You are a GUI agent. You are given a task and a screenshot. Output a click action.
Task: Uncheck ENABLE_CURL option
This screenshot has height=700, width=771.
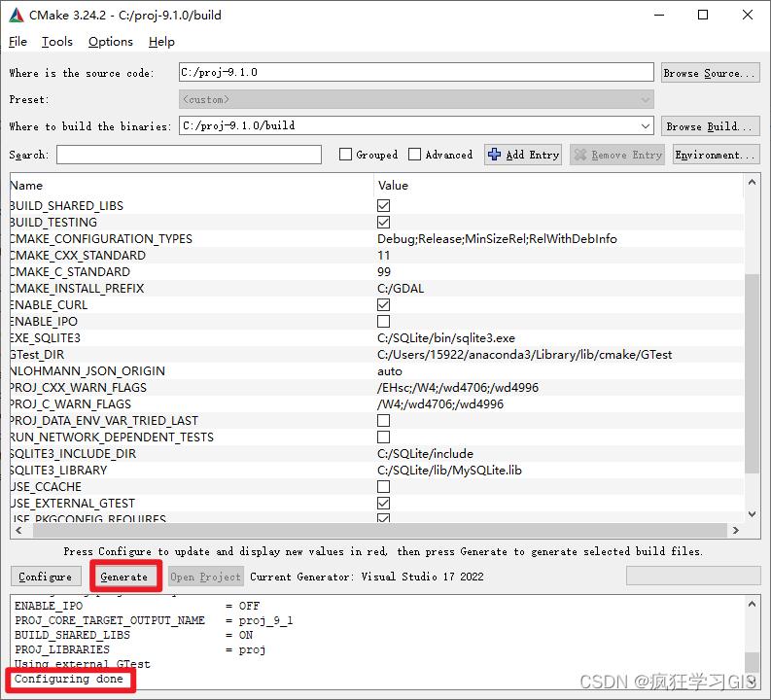[x=383, y=304]
